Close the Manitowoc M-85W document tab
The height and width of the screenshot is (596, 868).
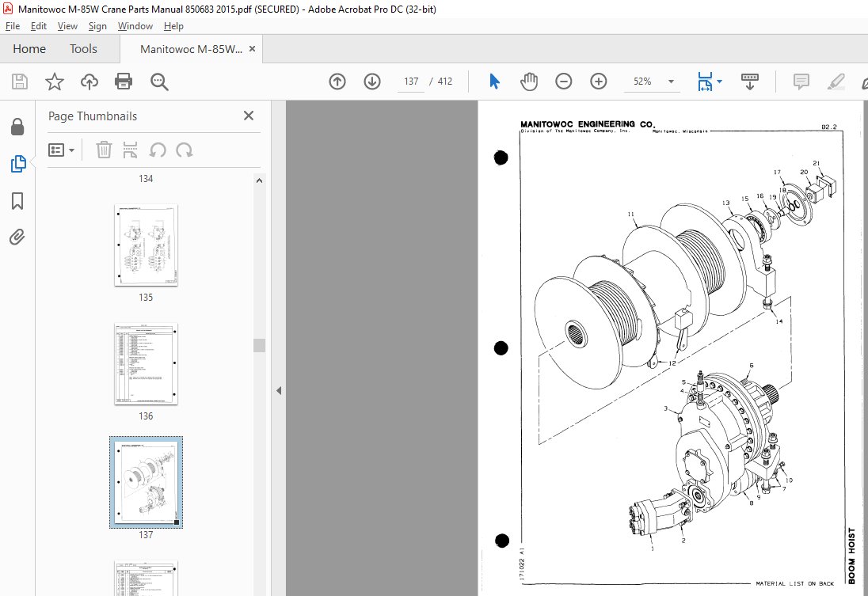253,49
